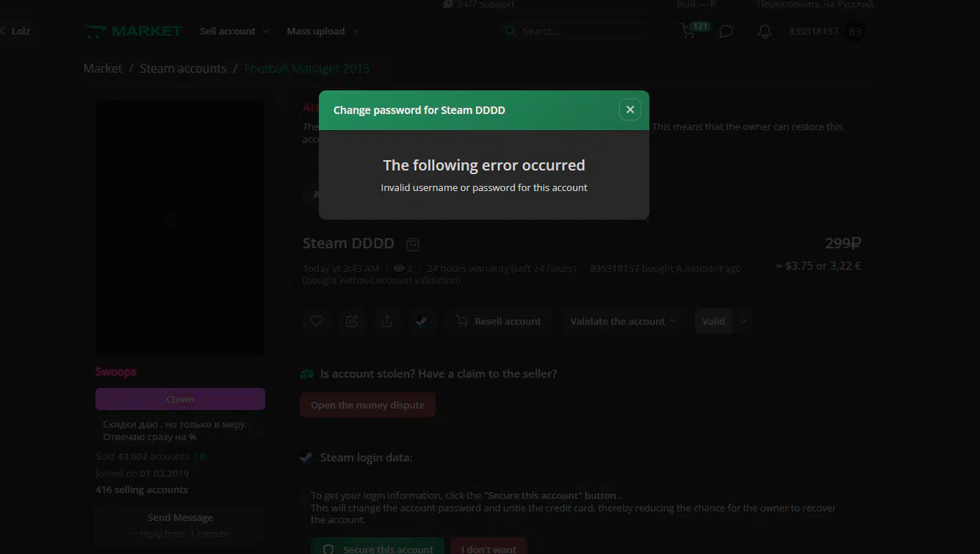The width and height of the screenshot is (980, 554).
Task: Open the notifications bell icon
Action: pos(765,32)
